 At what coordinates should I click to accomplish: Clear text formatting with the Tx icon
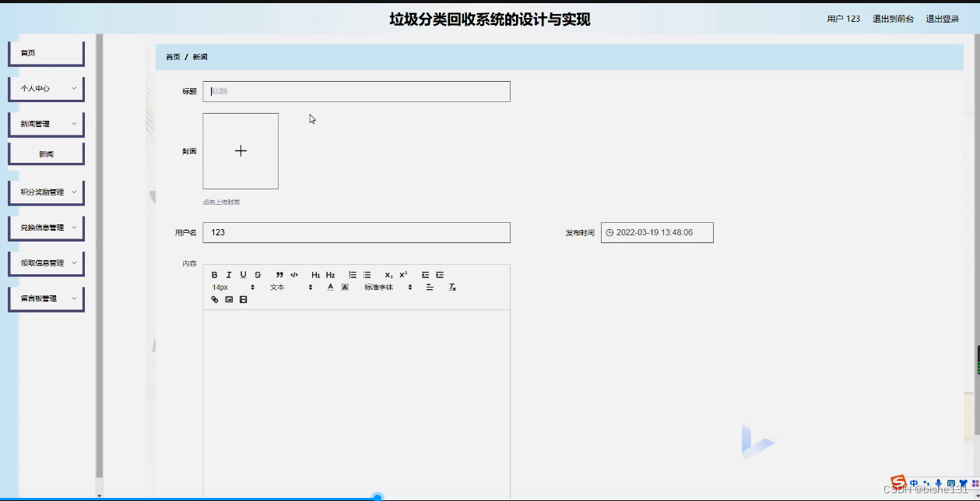tap(451, 288)
